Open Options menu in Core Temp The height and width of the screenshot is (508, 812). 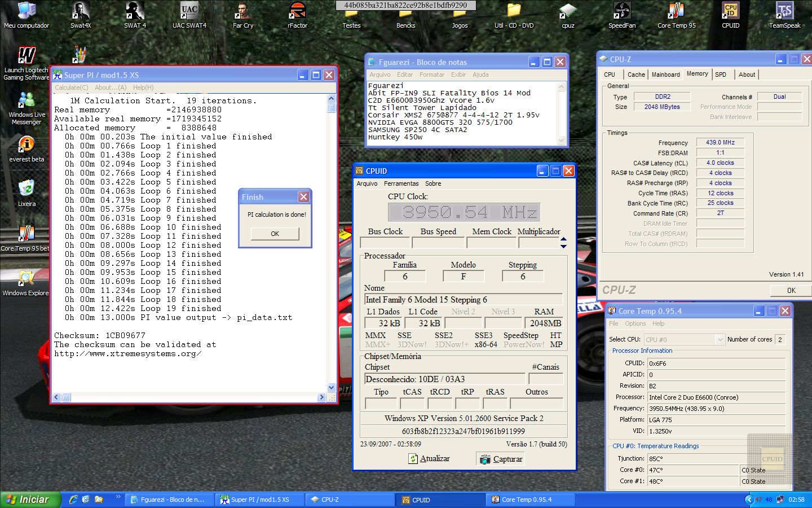click(x=635, y=323)
